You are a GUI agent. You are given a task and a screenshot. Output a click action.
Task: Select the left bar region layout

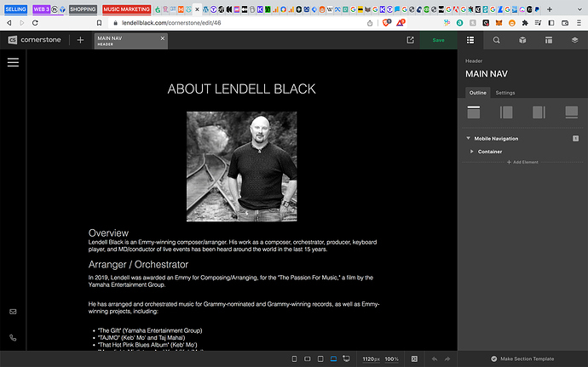point(506,112)
